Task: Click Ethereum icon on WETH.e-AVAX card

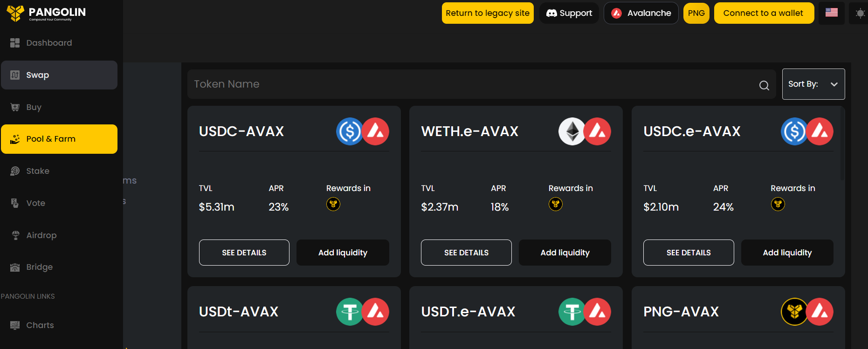Action: [x=572, y=131]
